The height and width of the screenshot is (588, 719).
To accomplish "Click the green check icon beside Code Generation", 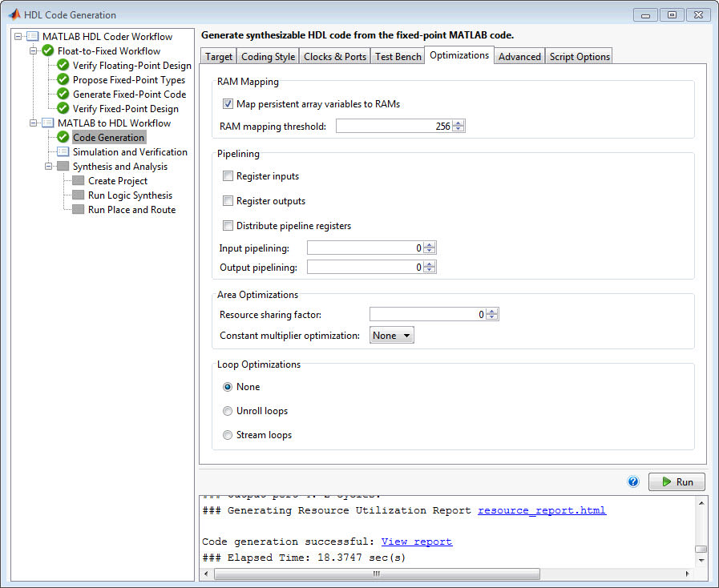I will [x=63, y=137].
